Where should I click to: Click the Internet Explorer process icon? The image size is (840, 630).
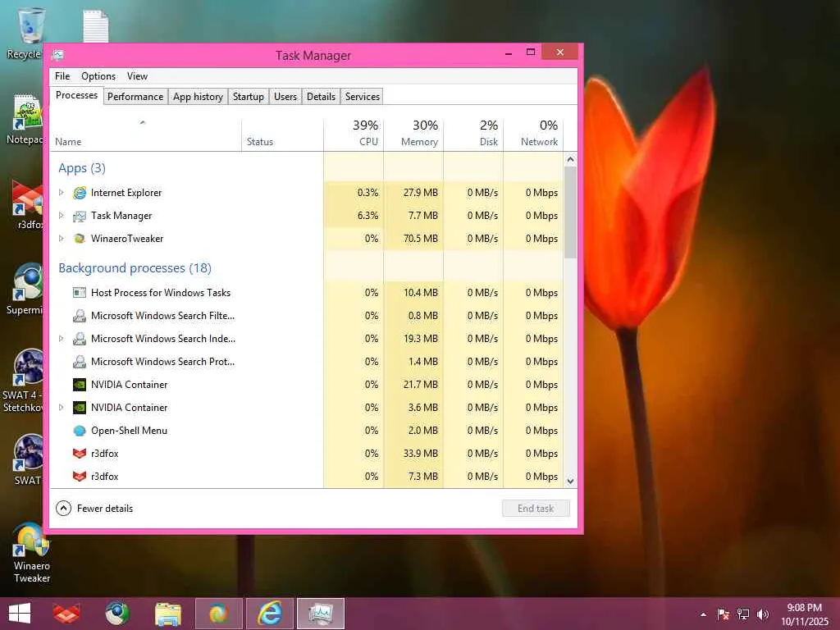80,193
